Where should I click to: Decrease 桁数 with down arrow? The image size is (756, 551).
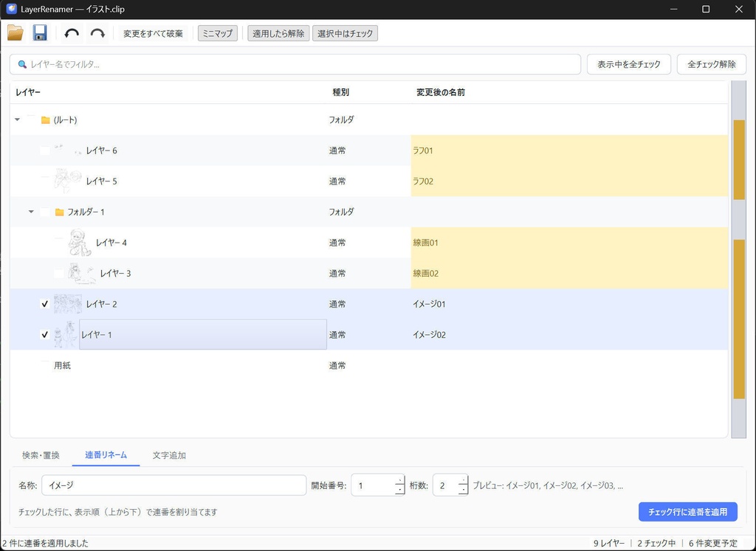pos(463,490)
